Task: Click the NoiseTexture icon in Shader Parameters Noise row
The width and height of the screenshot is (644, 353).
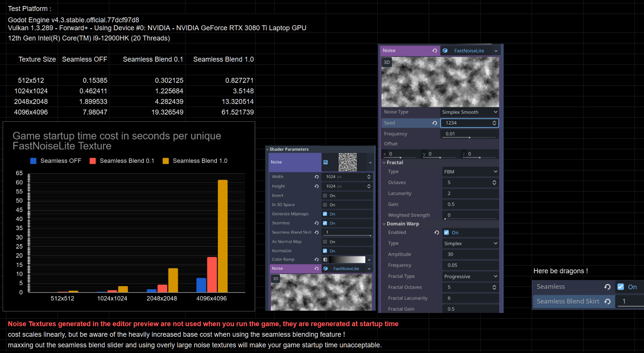Action: (325, 162)
